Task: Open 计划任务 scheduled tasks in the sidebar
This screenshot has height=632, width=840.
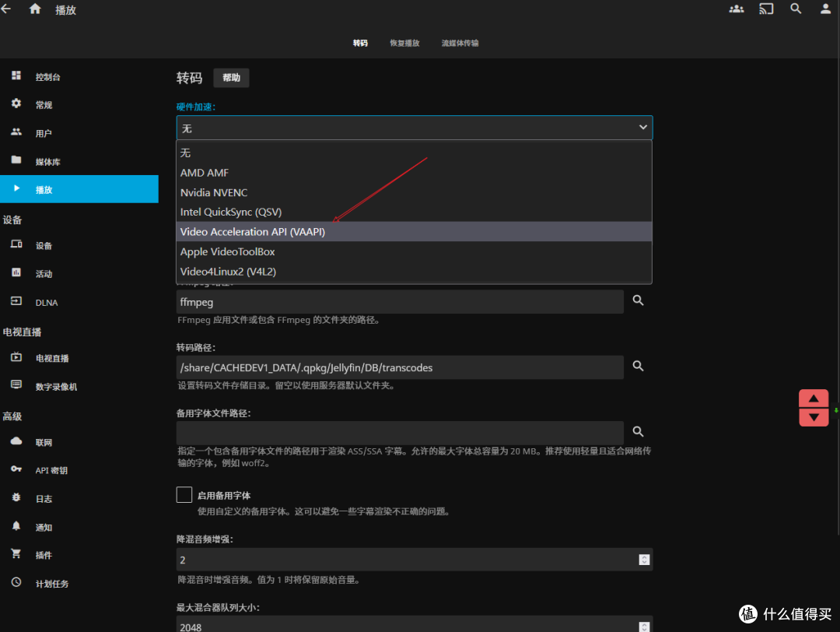Action: pyautogui.click(x=79, y=583)
